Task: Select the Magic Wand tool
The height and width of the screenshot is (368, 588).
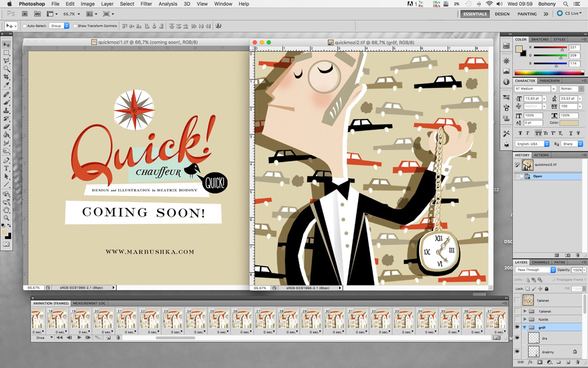Action: coord(6,69)
